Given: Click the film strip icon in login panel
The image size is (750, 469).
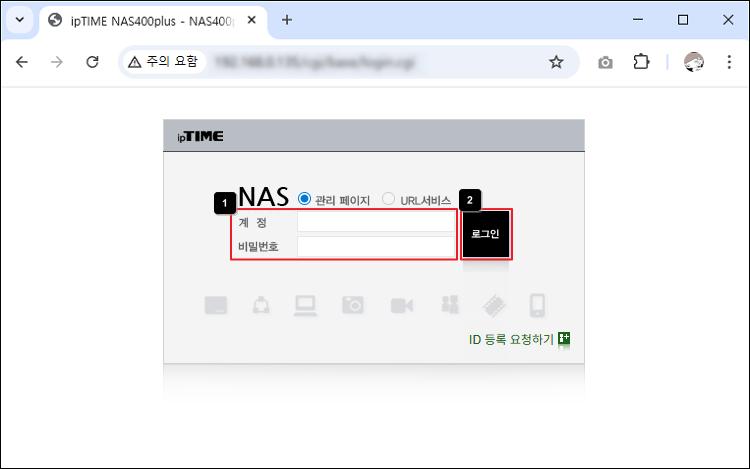Looking at the screenshot, I should pyautogui.click(x=494, y=305).
